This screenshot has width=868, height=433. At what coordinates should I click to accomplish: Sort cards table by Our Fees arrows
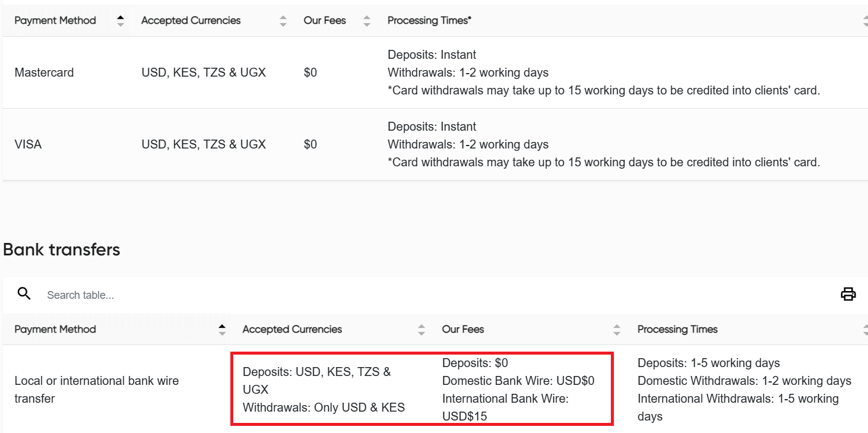coord(367,21)
